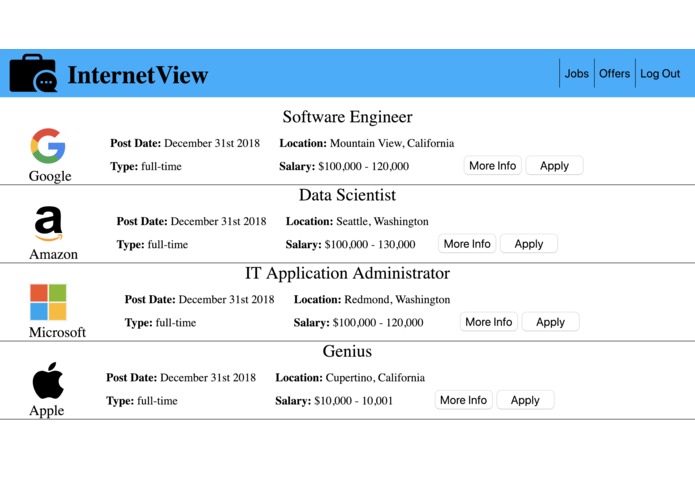Viewport: 695px width, 494px height.
Task: Click the Amazon company name label
Action: [x=54, y=254]
